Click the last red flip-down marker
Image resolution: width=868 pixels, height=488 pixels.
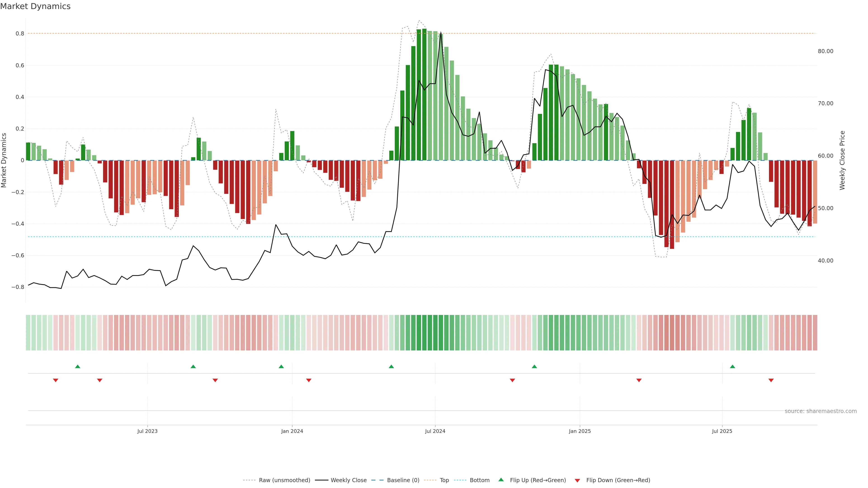tap(771, 380)
